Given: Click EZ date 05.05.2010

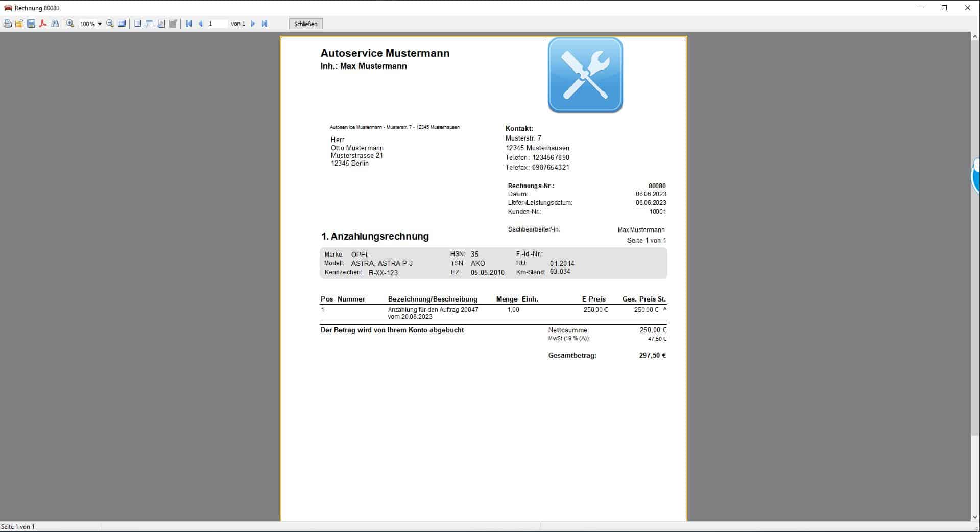Looking at the screenshot, I should click(x=488, y=273).
